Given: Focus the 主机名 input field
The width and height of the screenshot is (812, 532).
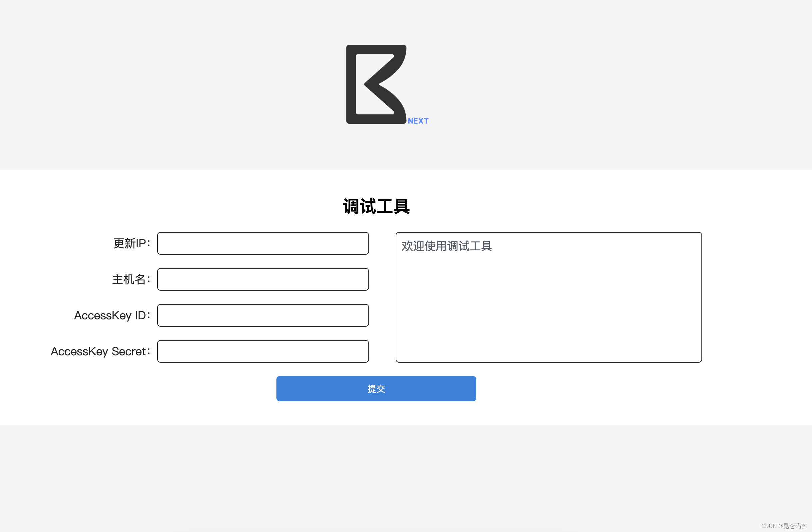Looking at the screenshot, I should tap(263, 279).
